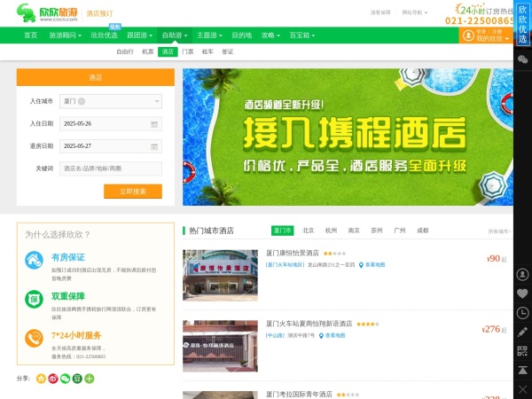Open WeChat icon in right sidebar
Image resolution: width=532 pixels, height=399 pixels.
(x=522, y=59)
